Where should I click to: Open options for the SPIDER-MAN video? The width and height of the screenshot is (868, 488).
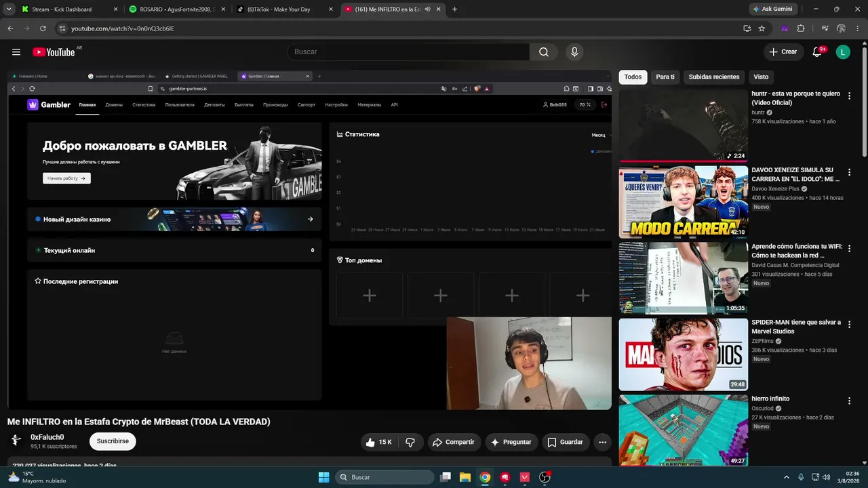click(x=849, y=325)
